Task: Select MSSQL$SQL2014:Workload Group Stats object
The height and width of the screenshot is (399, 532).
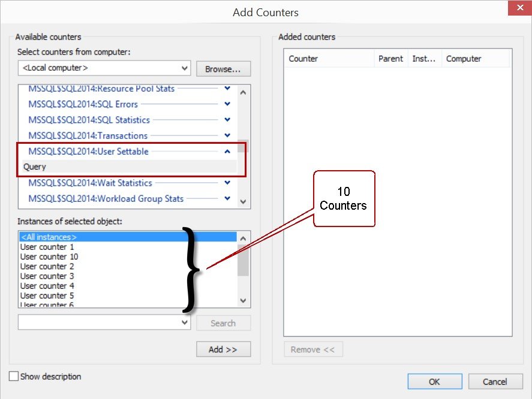Action: point(106,198)
